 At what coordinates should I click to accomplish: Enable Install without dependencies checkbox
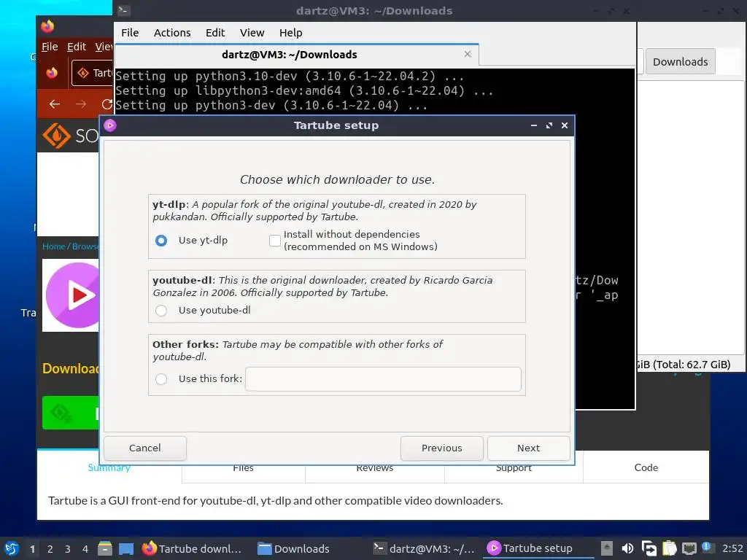(275, 241)
